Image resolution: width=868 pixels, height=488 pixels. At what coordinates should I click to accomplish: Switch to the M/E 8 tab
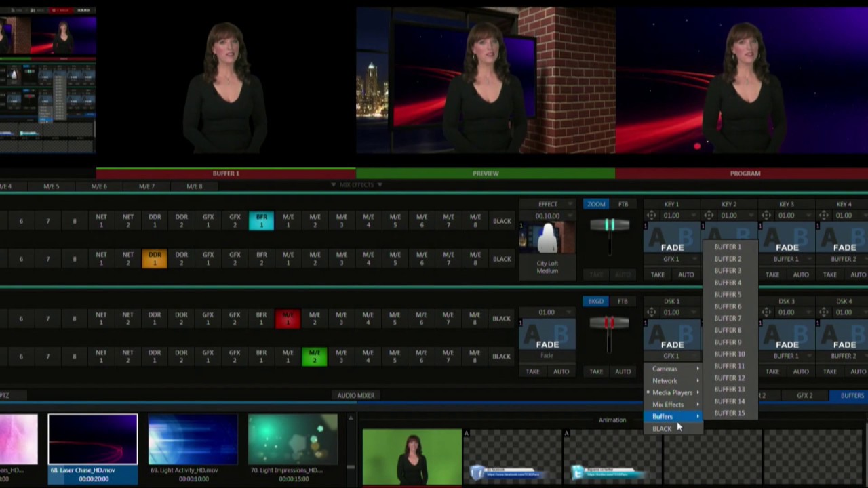pos(194,186)
